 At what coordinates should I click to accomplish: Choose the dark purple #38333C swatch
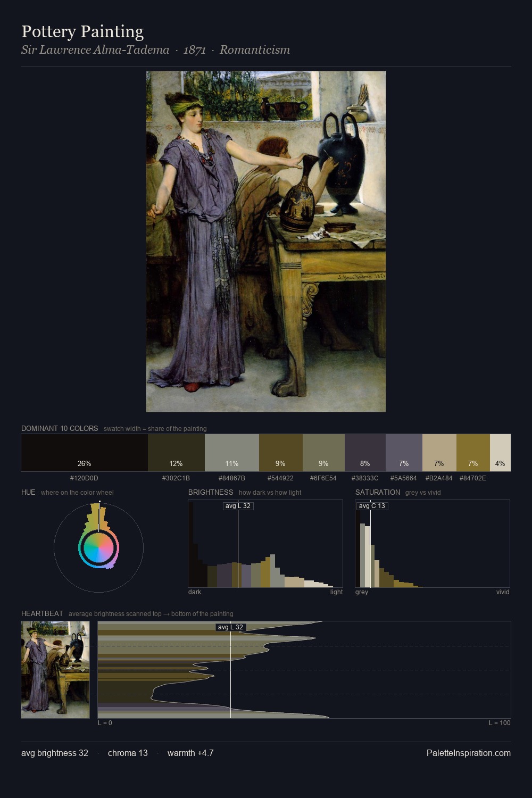pos(365,453)
